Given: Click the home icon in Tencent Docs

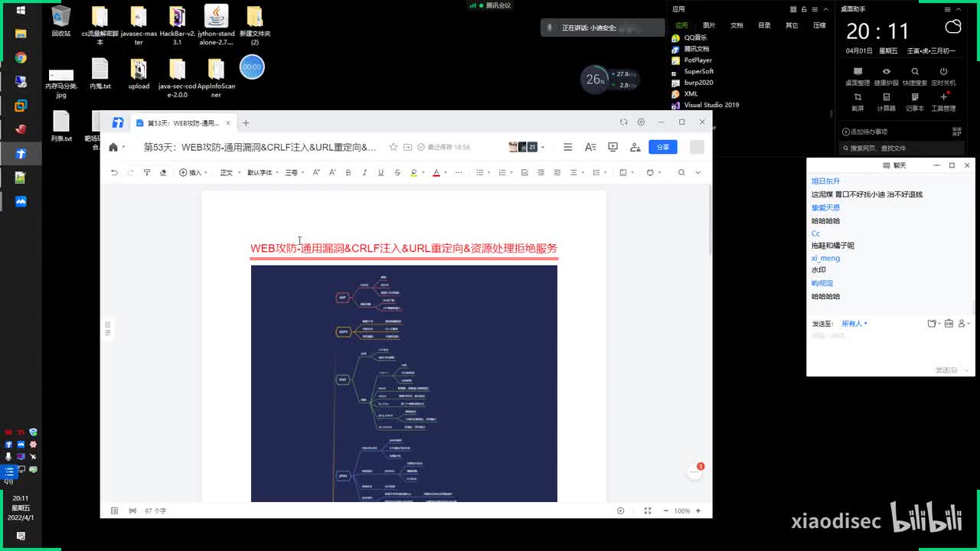Looking at the screenshot, I should coord(113,147).
